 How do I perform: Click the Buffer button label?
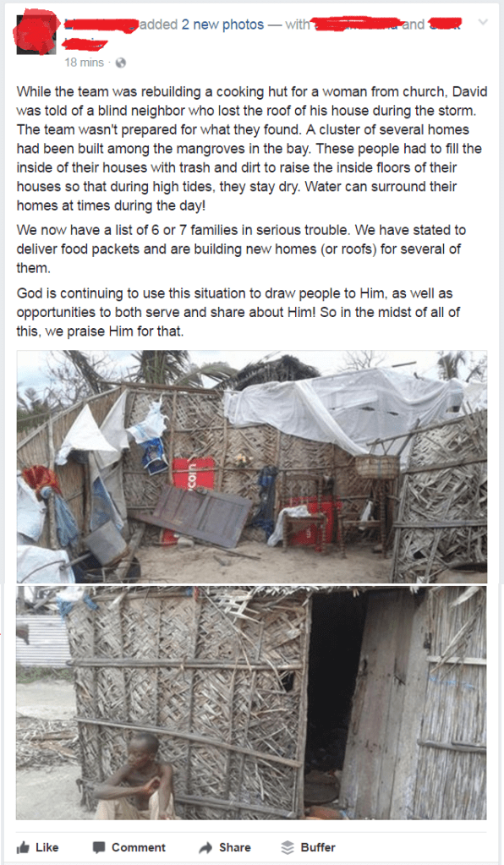tap(318, 847)
